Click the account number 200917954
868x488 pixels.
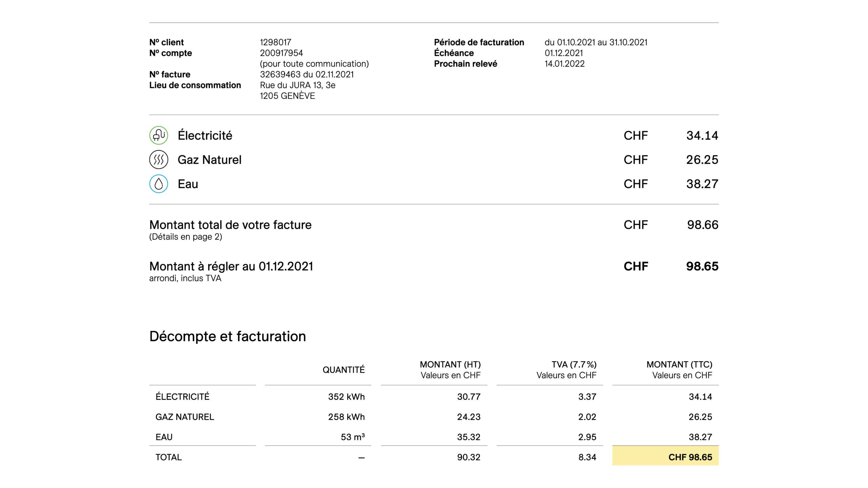pos(281,53)
